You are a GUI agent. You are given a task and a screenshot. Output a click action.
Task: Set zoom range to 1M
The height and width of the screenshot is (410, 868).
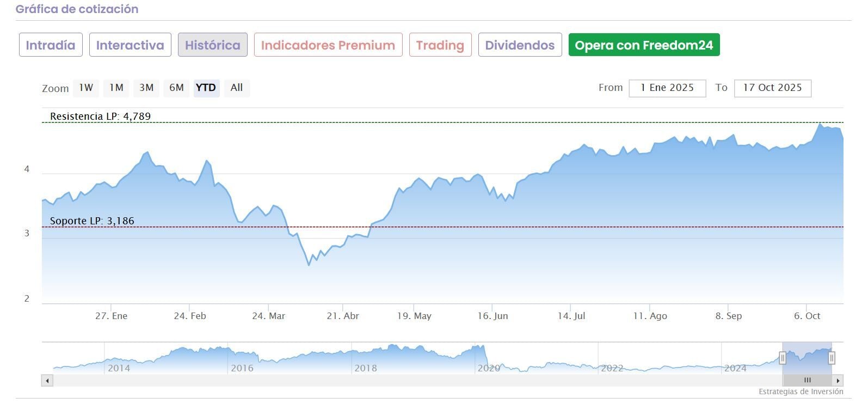pos(116,88)
